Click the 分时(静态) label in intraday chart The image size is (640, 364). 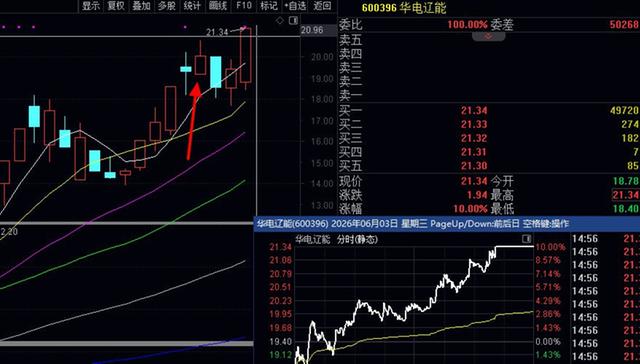pos(357,240)
